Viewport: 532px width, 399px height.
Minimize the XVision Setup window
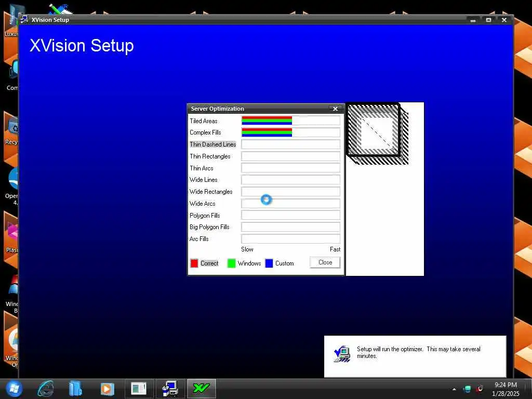pos(473,20)
